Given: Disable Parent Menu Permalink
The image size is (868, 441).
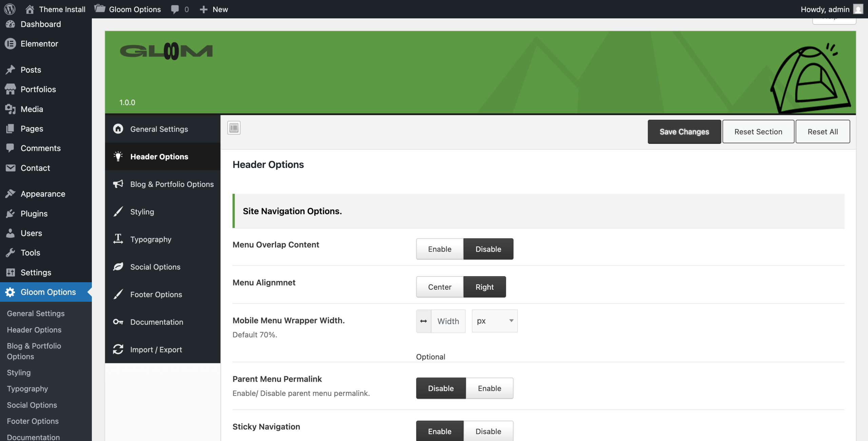Looking at the screenshot, I should pos(441,388).
